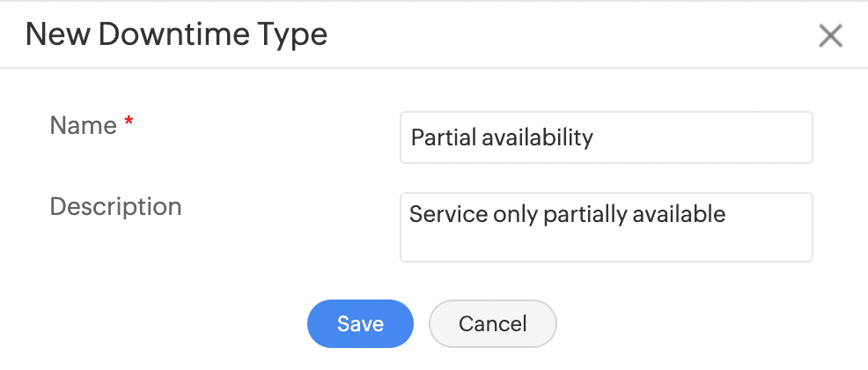Click the Description field label
868x370 pixels.
coord(115,207)
